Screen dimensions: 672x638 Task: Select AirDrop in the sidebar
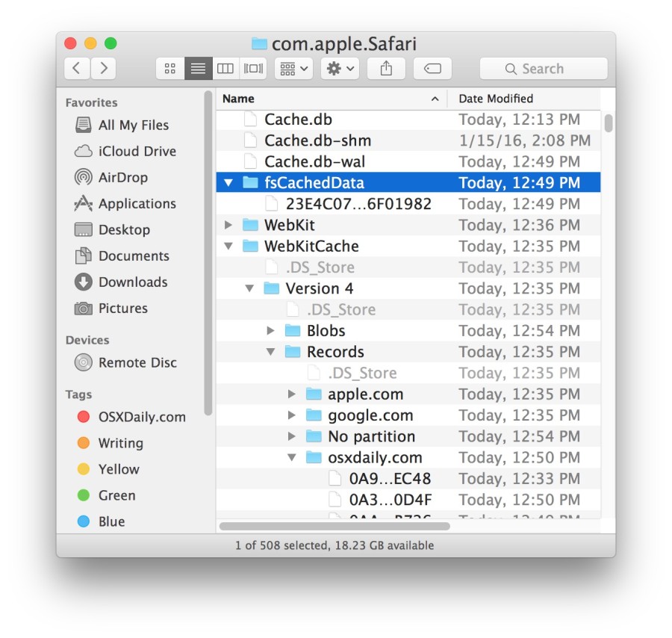tap(125, 177)
